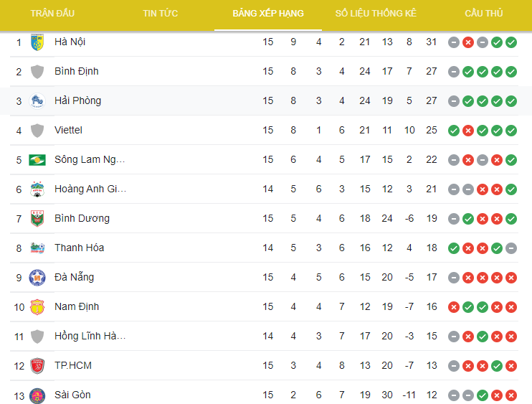Click the Đà Nẵng team crest
Screen dimensions: 532x404
point(37,278)
